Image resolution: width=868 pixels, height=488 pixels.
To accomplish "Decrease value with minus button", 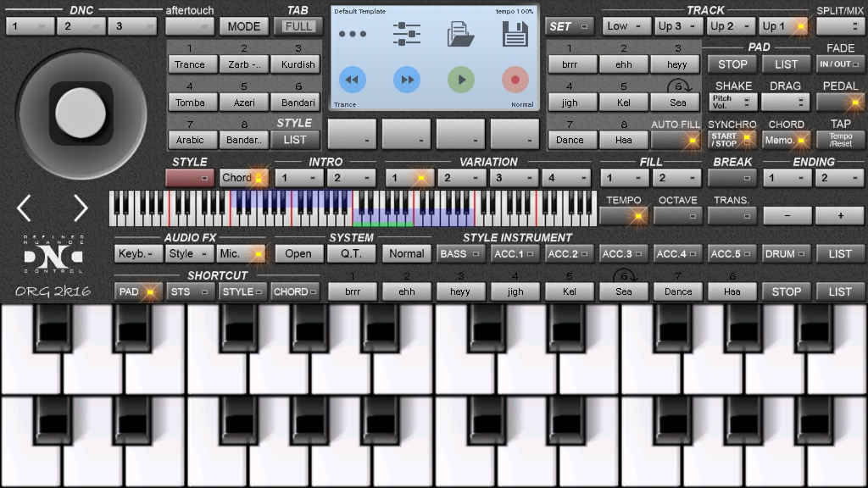I will tap(787, 216).
